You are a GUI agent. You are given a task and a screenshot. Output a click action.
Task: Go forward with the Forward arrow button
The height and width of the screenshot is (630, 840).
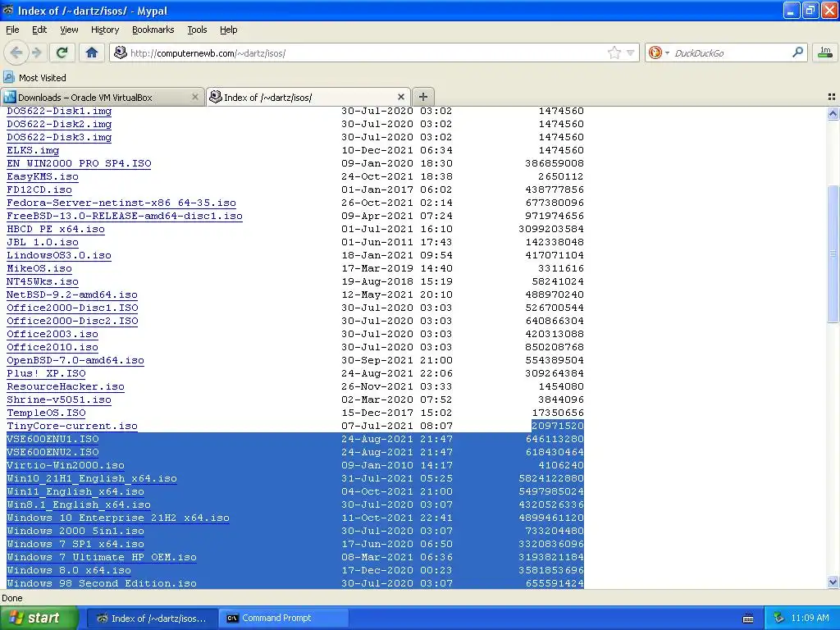pyautogui.click(x=36, y=52)
